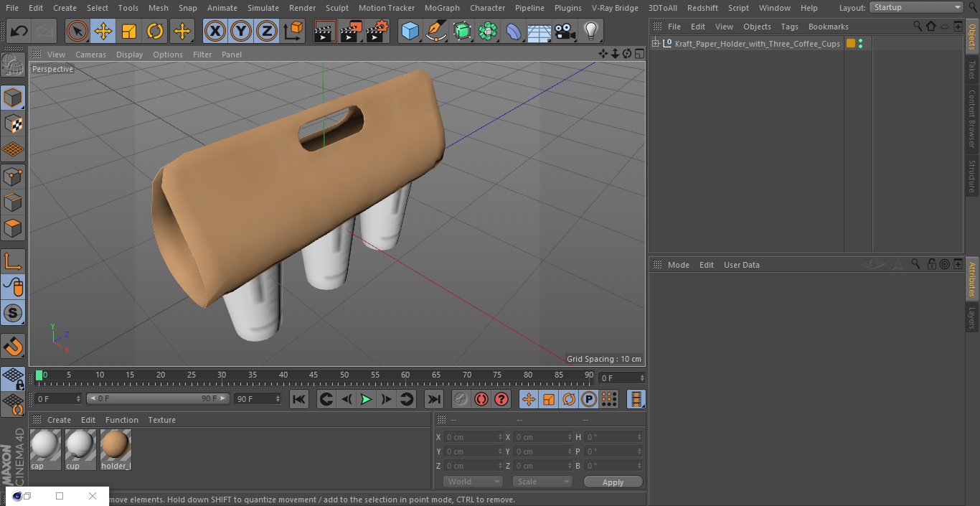Toggle visibility dots for Kraft_Paper_Holder object
The width and height of the screenshot is (980, 506).
[860, 44]
